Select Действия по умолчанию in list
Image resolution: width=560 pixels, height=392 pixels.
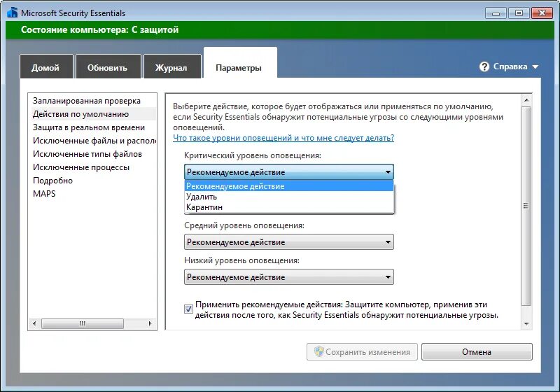(92, 114)
